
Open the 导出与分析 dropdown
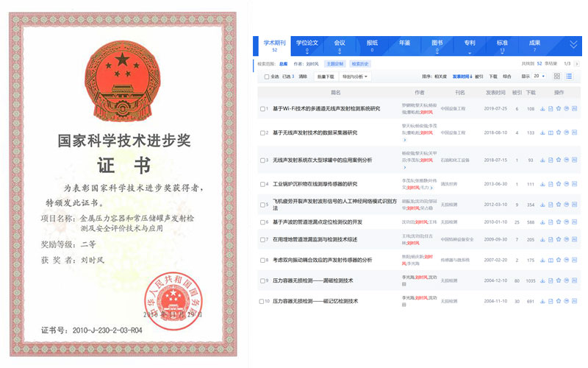pyautogui.click(x=355, y=77)
